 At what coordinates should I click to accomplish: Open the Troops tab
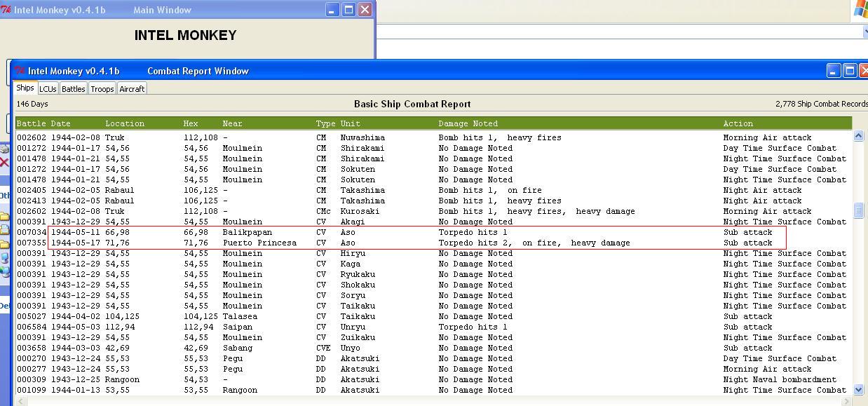click(x=102, y=89)
